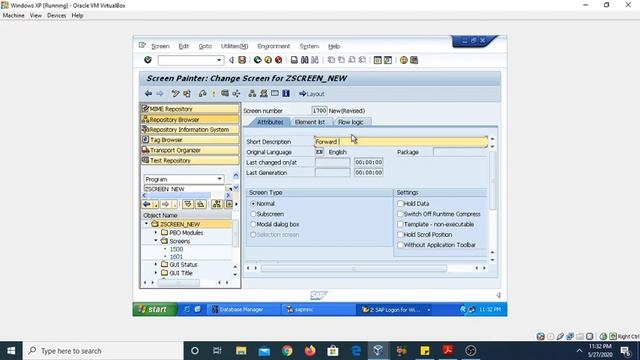Enable Switch Off Runtime Compress checkbox
This screenshot has height=360, width=640.
pyautogui.click(x=400, y=214)
